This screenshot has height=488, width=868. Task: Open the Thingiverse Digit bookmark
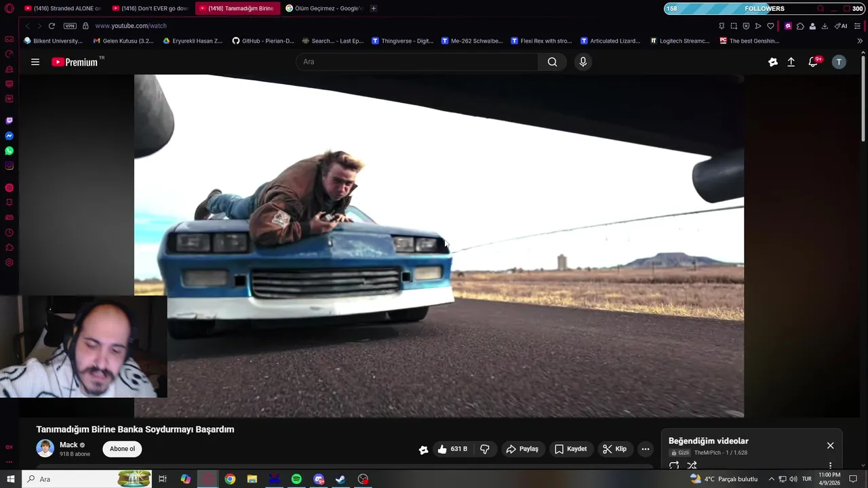tap(403, 41)
